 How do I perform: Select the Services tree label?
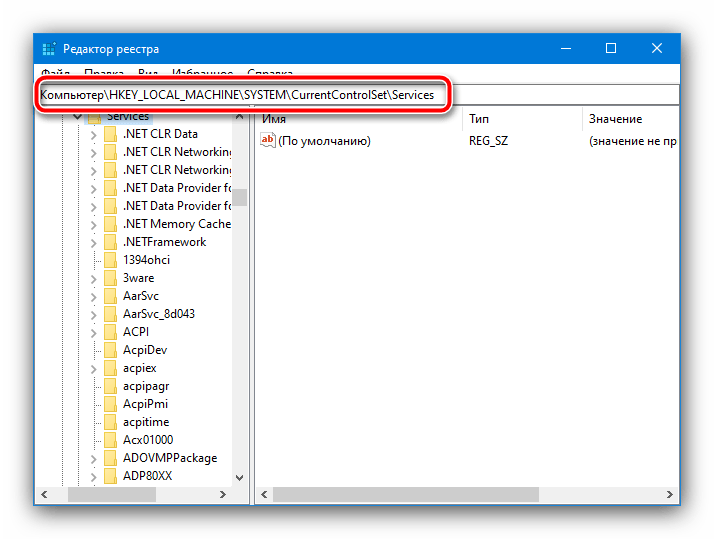tap(128, 117)
